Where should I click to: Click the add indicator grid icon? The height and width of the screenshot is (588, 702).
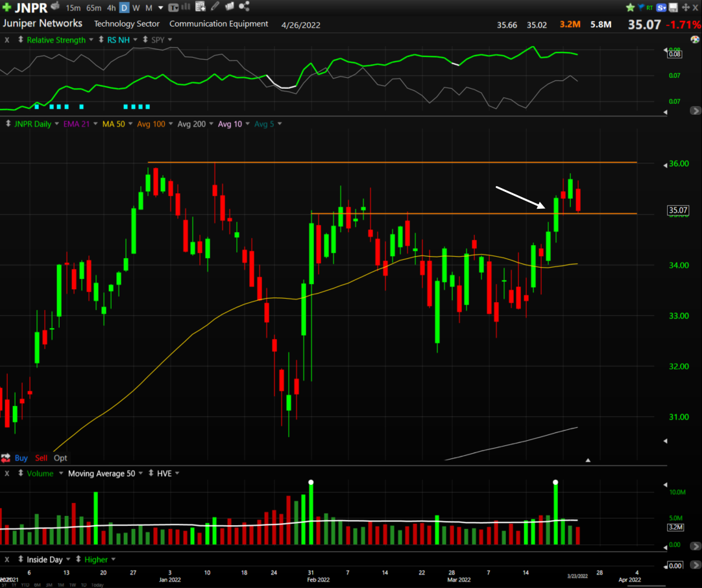(200, 6)
